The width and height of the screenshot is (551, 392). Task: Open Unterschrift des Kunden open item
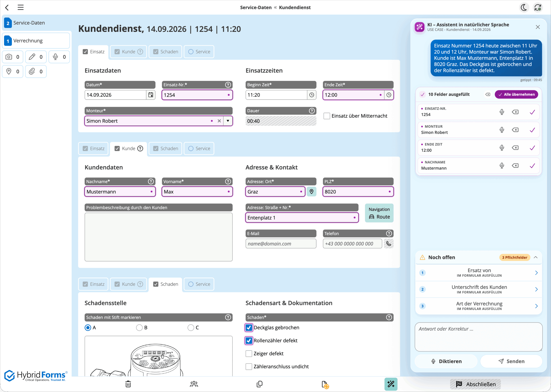click(x=479, y=289)
